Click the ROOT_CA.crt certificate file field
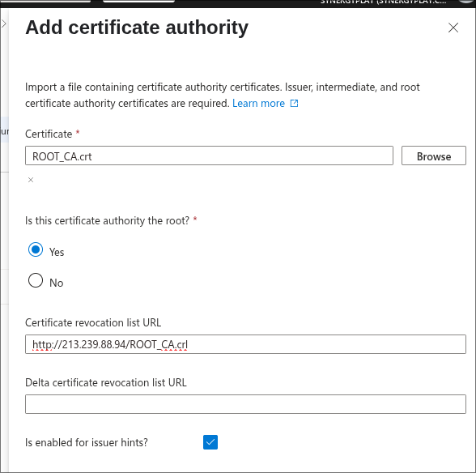 209,156
